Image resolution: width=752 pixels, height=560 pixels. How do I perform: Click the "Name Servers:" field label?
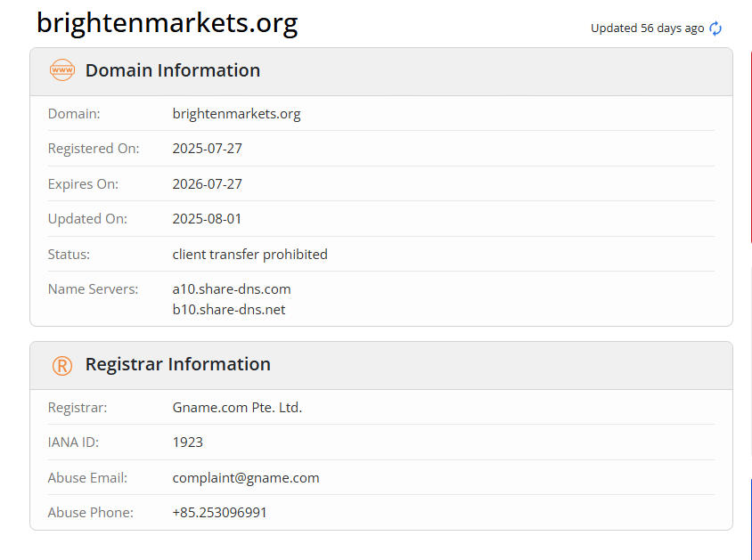click(93, 289)
